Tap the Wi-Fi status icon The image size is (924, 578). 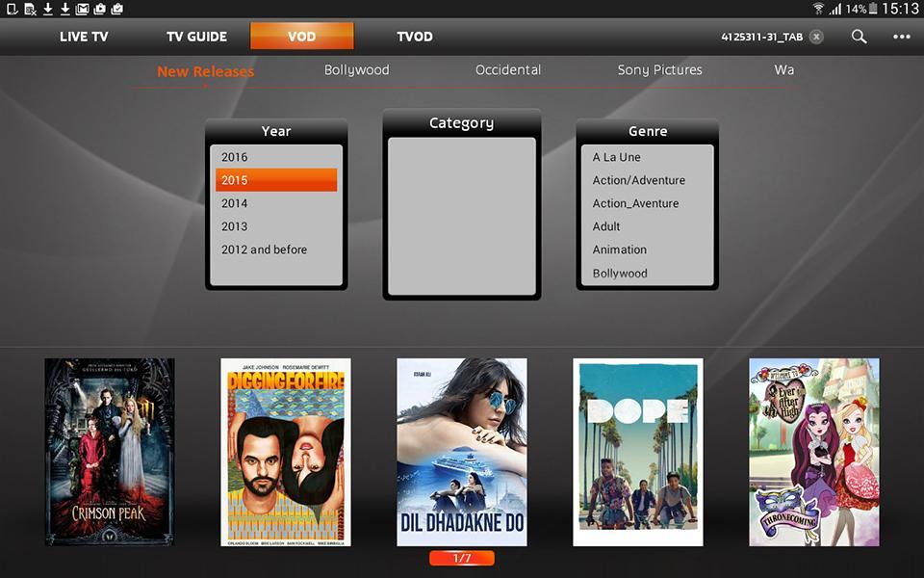(818, 8)
